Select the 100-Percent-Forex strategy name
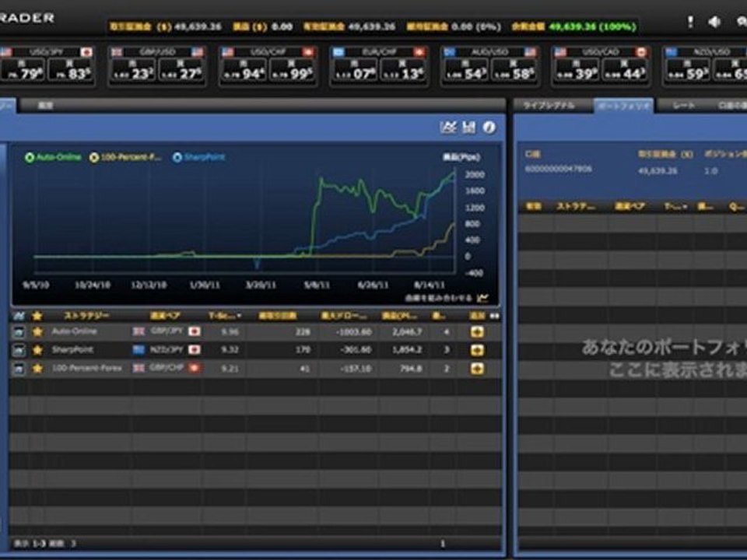This screenshot has height=560, width=747. 86,368
